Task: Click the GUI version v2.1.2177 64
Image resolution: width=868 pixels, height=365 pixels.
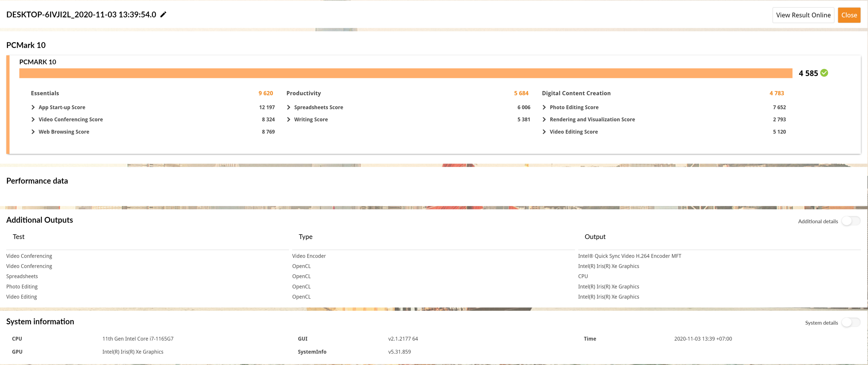Action: pos(403,339)
